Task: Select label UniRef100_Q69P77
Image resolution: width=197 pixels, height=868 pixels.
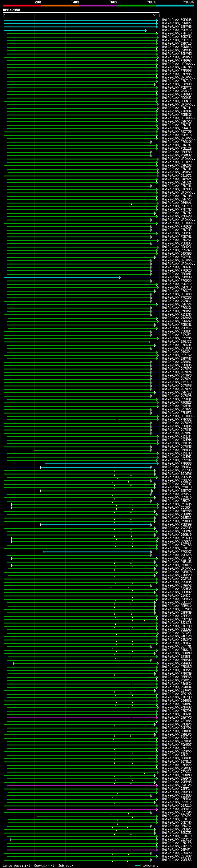Action: pyautogui.click(x=177, y=494)
